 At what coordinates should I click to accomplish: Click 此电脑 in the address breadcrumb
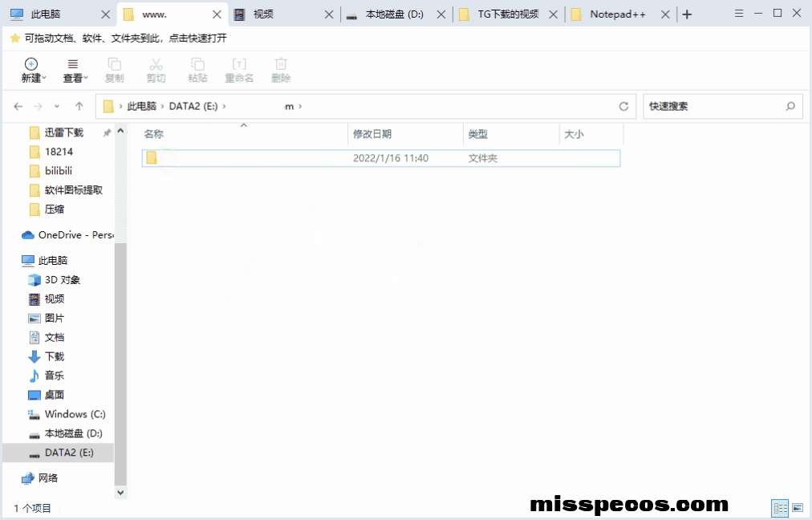pos(141,106)
